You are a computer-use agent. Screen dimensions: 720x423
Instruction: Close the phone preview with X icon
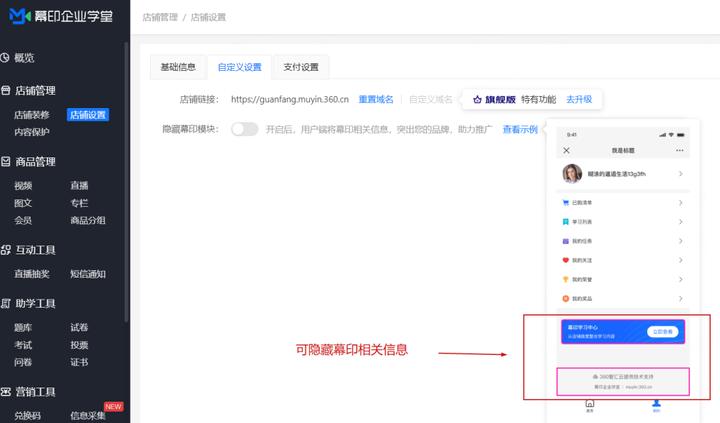[x=566, y=150]
